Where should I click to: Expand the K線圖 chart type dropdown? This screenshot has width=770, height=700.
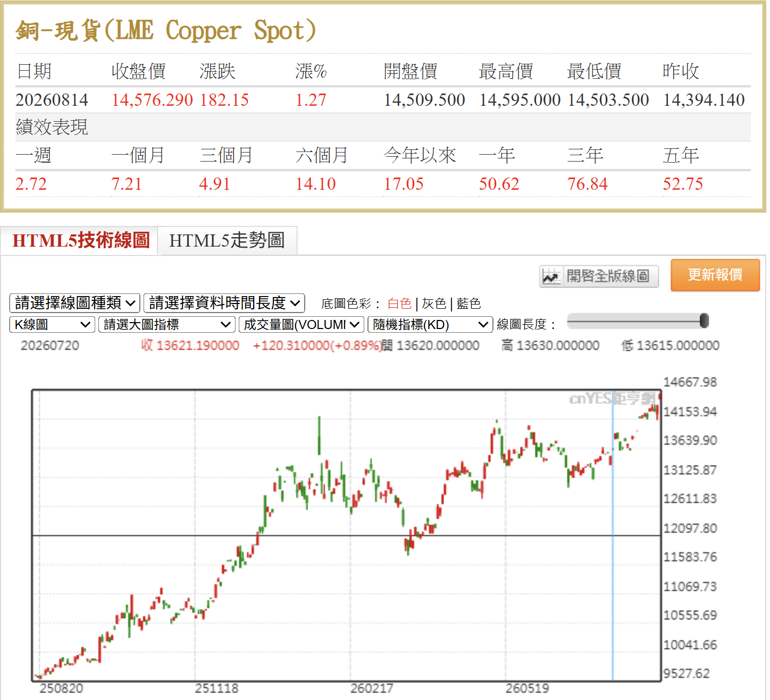coord(52,324)
